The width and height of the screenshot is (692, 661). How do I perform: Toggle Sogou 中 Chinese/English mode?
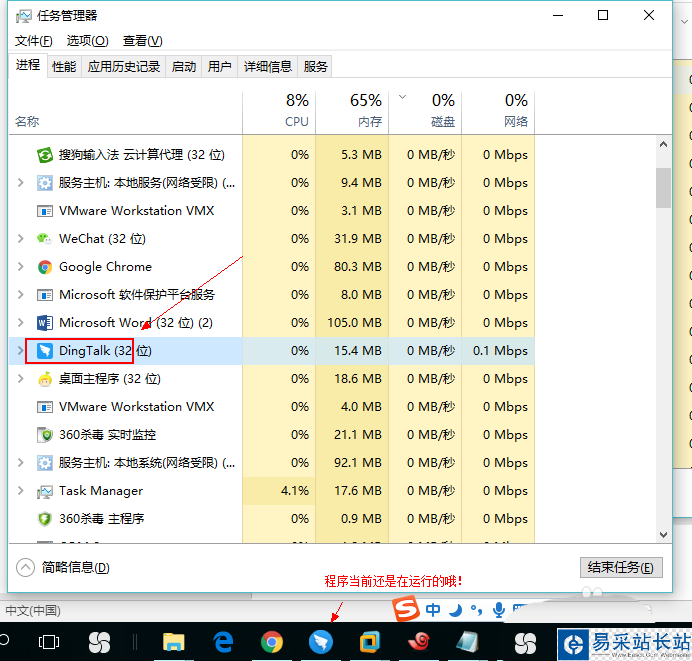coord(433,610)
